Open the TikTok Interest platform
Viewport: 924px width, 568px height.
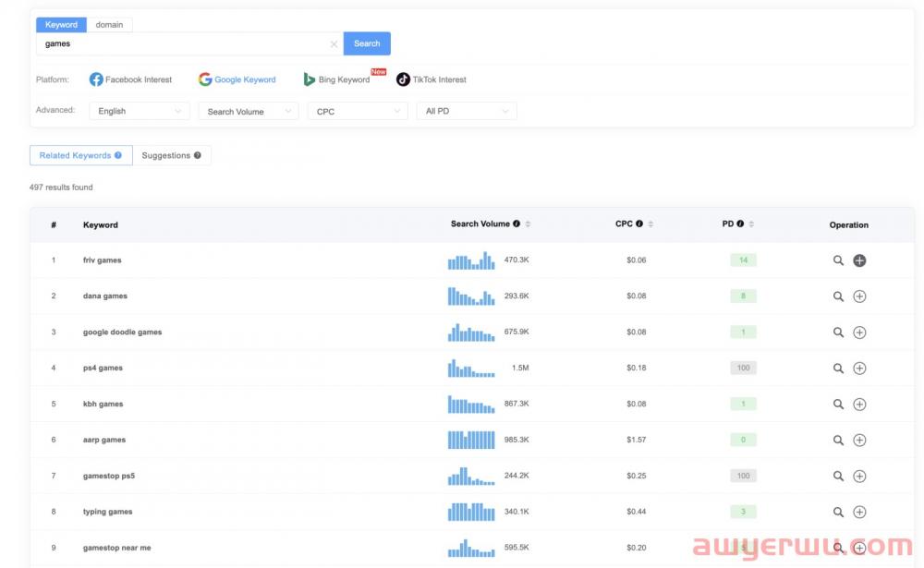point(403,79)
